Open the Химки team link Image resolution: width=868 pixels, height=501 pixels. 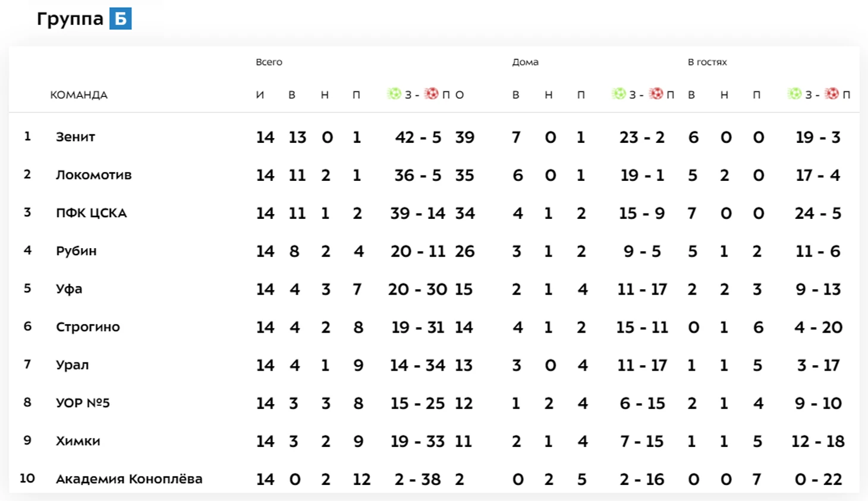click(78, 441)
